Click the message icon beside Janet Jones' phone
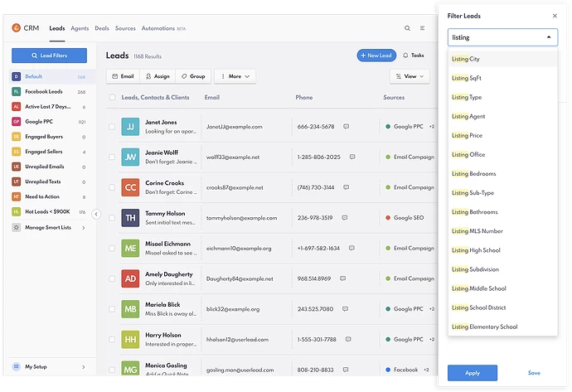 pos(347,127)
